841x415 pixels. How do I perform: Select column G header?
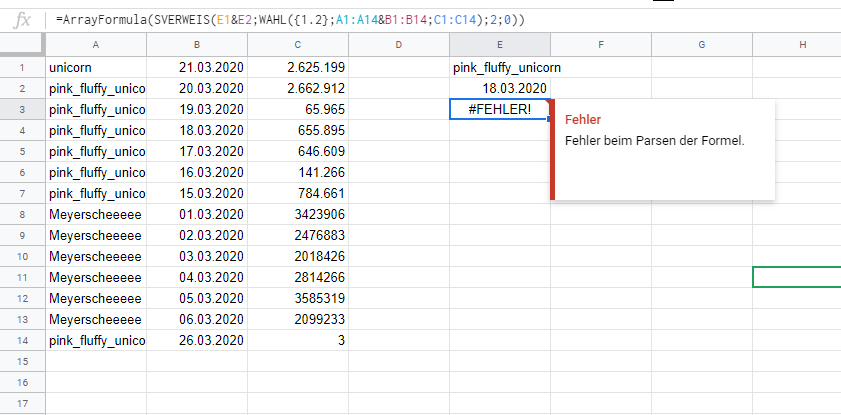702,45
